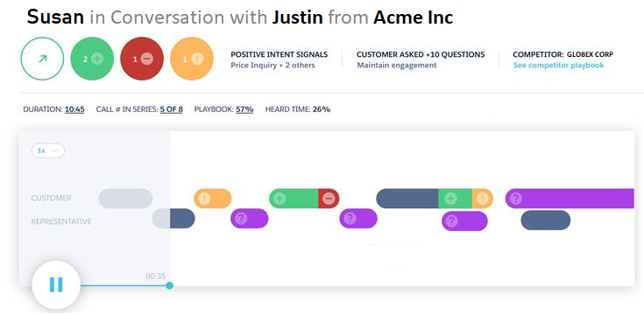Click the grey customer segment at start
Viewport: 644px width, 315px height.
(125, 199)
